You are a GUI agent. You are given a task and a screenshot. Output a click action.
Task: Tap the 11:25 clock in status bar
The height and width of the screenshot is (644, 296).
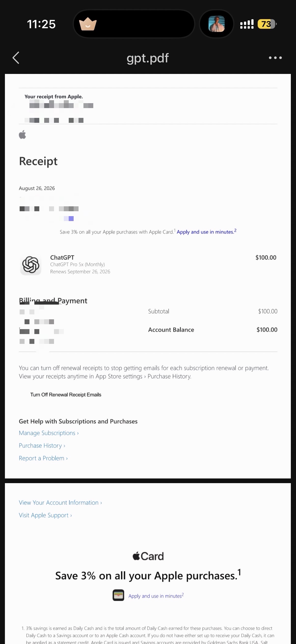coord(41,24)
